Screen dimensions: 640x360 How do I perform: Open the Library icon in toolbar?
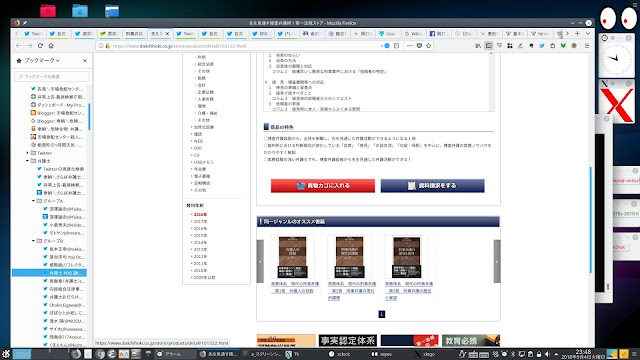(x=478, y=46)
